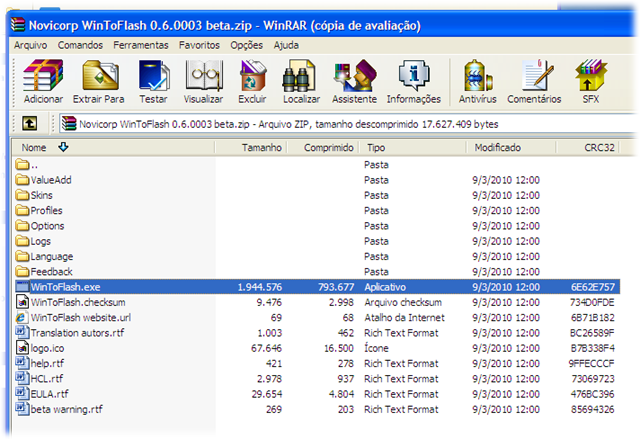The image size is (640, 439).
Task: Open the Ferramentas menu
Action: tap(141, 45)
